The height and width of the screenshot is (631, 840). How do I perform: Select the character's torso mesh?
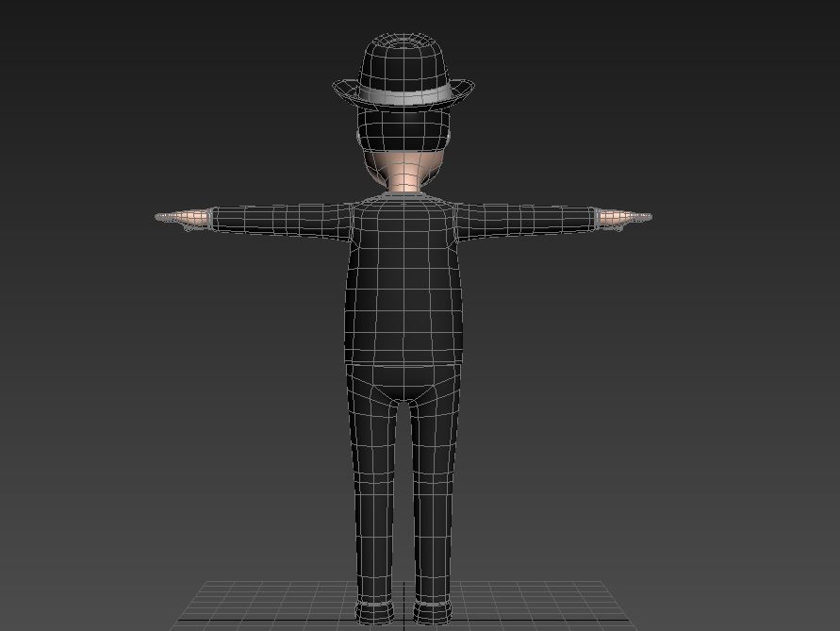(x=404, y=279)
